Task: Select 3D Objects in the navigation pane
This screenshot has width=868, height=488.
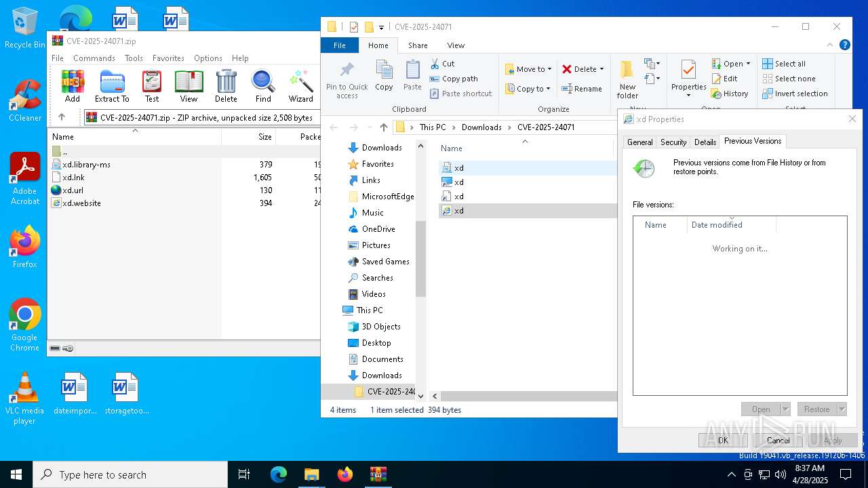Action: click(x=381, y=327)
